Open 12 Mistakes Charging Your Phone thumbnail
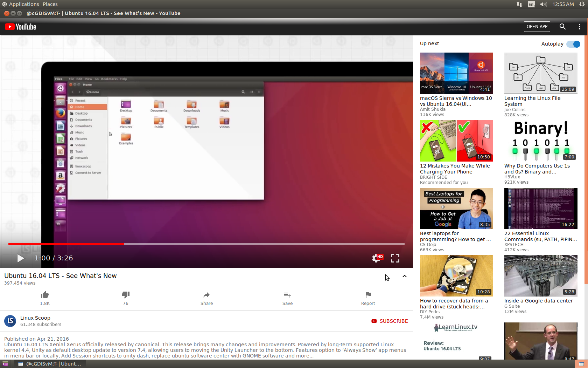Screen dimensions: 588x368 pos(456,141)
